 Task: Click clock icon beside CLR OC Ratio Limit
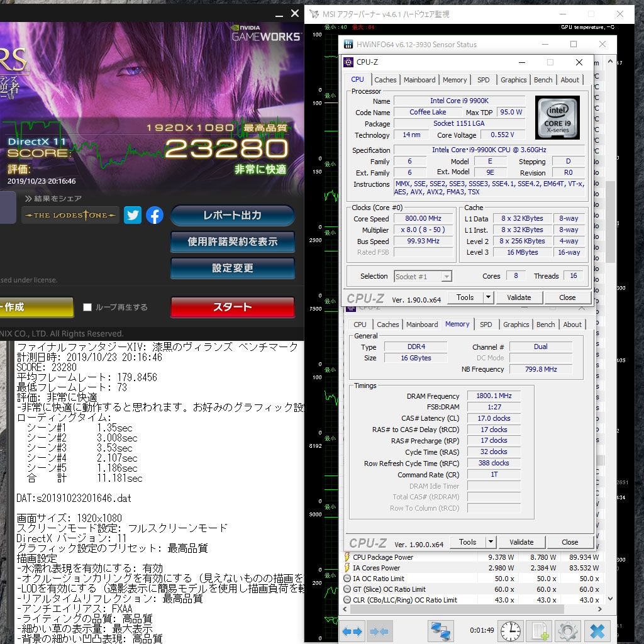(347, 599)
